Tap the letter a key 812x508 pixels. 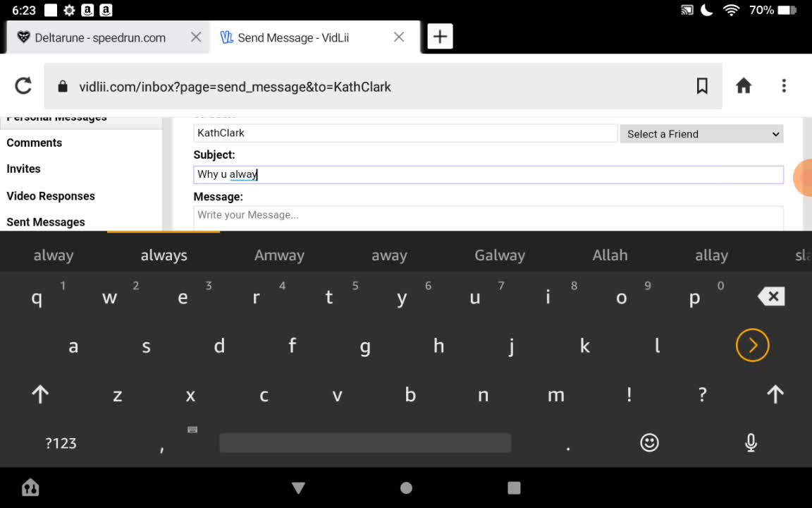tap(73, 346)
